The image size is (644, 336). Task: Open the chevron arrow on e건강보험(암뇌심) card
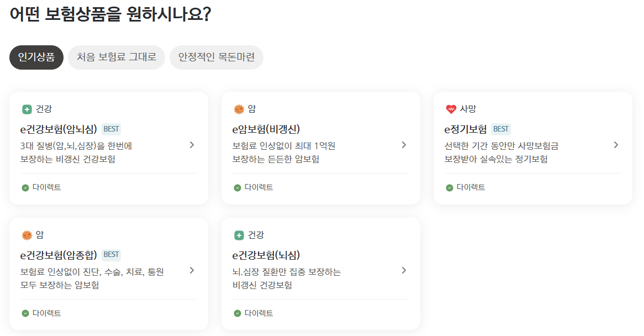tap(192, 145)
